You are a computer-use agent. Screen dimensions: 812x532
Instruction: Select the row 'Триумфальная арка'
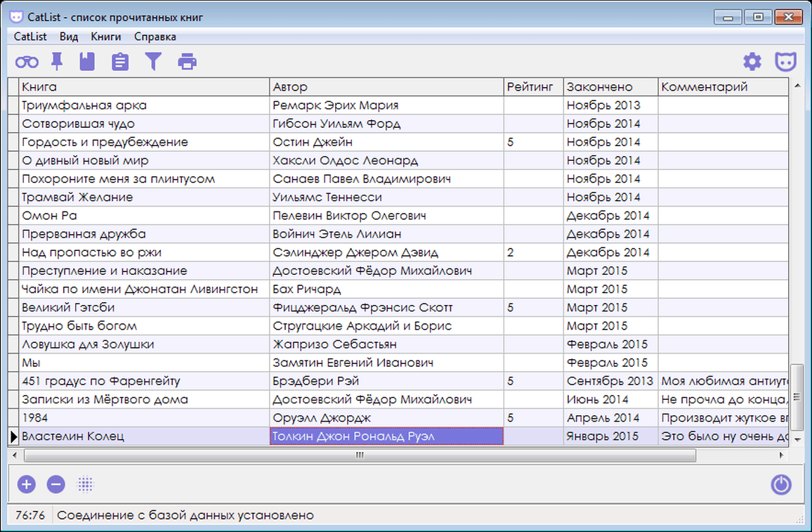pos(398,105)
